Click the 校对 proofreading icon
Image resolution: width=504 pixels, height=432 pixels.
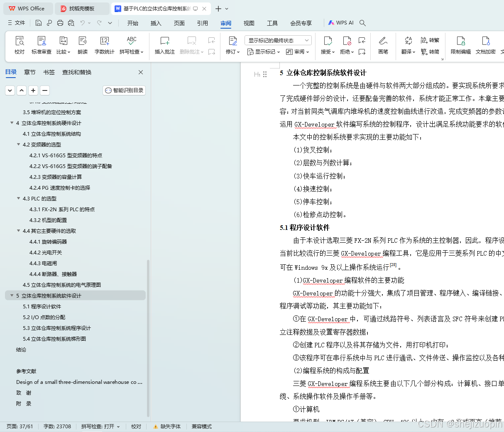pyautogui.click(x=20, y=45)
